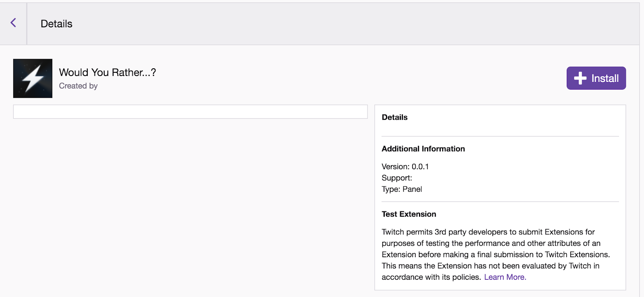Click the bold 'Details' heading in the right panel

click(394, 117)
